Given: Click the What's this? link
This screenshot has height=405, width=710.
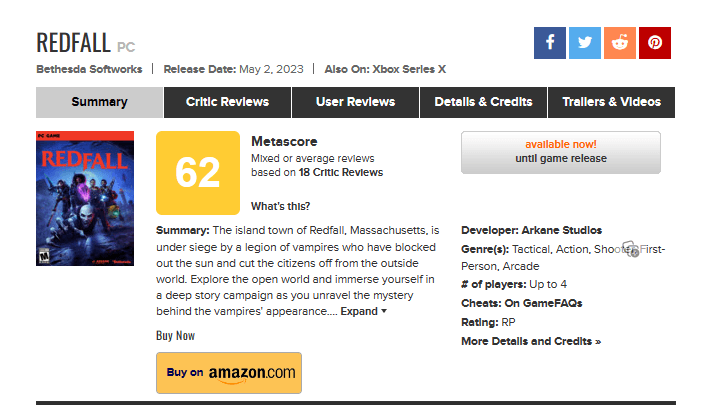Looking at the screenshot, I should (x=280, y=207).
